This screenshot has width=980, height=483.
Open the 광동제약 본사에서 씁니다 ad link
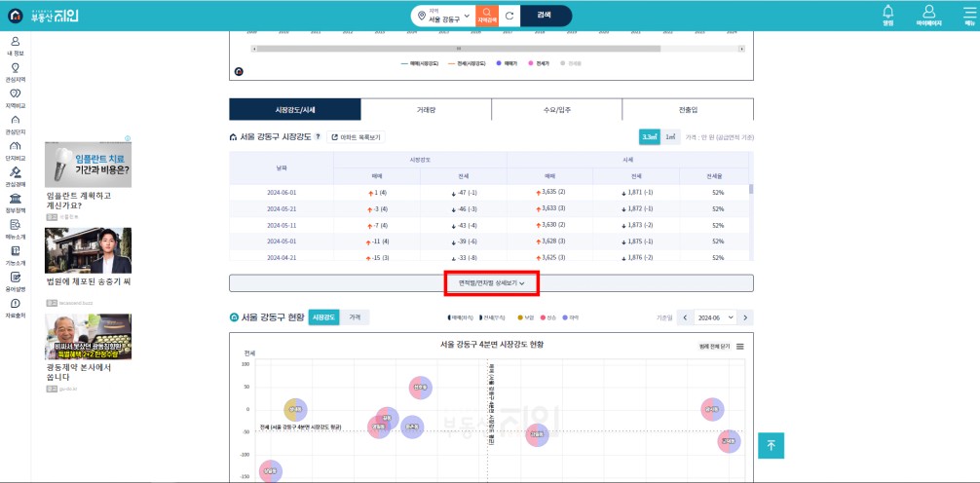click(x=79, y=372)
